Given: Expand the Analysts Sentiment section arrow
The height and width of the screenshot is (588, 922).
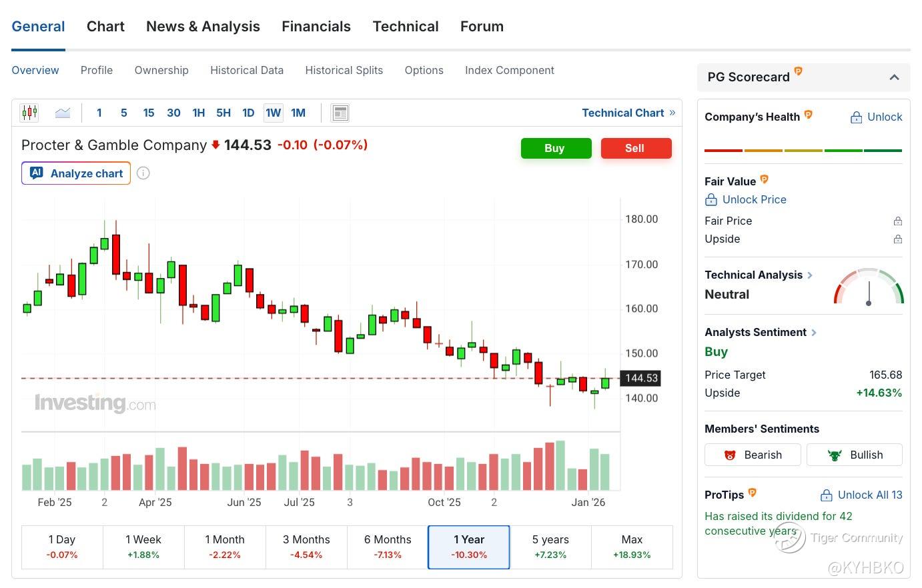Looking at the screenshot, I should 814,332.
